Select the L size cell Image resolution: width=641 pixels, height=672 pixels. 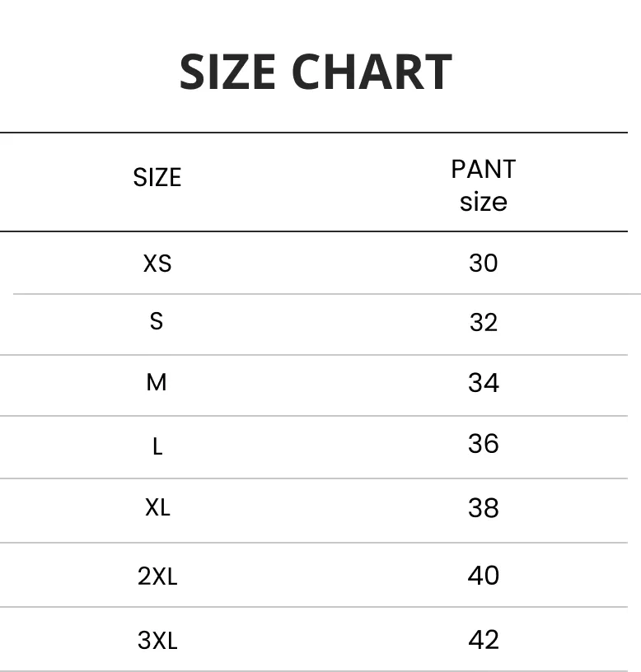coord(157,447)
